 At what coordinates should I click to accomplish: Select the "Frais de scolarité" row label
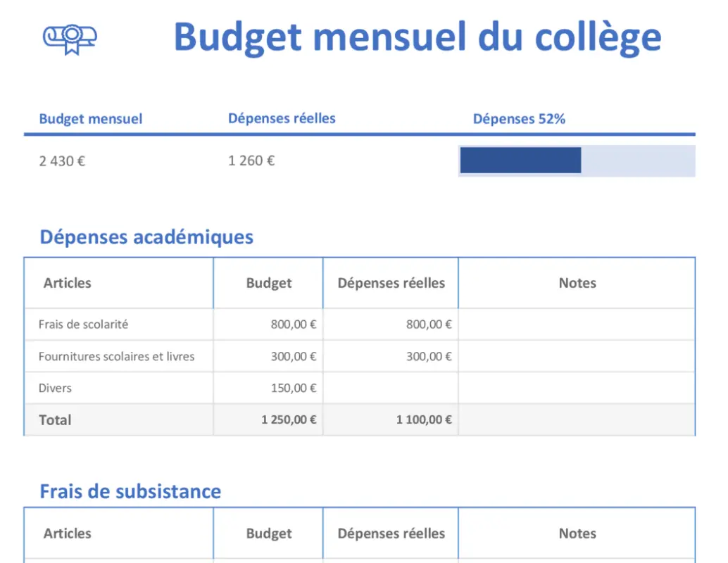click(83, 324)
